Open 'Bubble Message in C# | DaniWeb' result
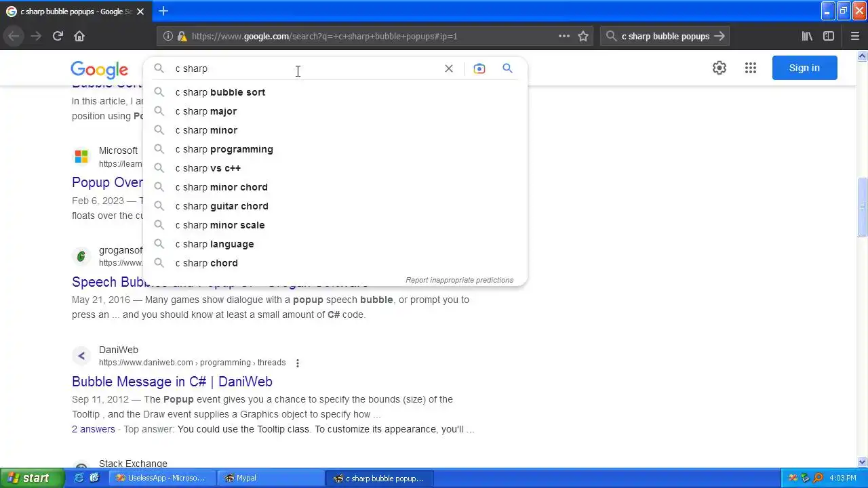The image size is (868, 488). tap(172, 382)
